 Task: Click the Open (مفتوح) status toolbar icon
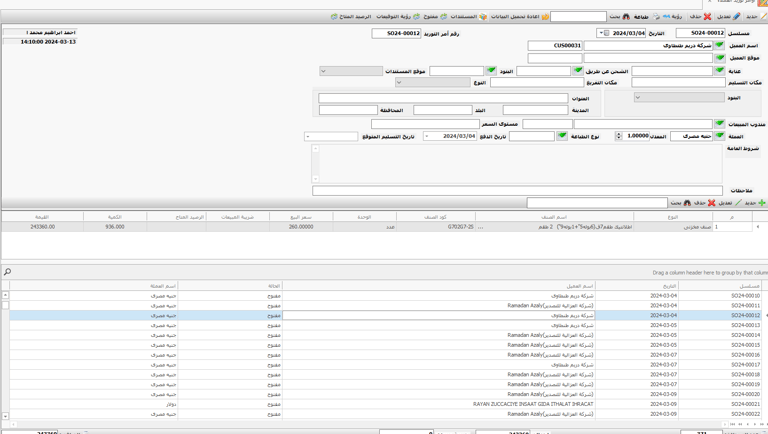click(x=443, y=16)
